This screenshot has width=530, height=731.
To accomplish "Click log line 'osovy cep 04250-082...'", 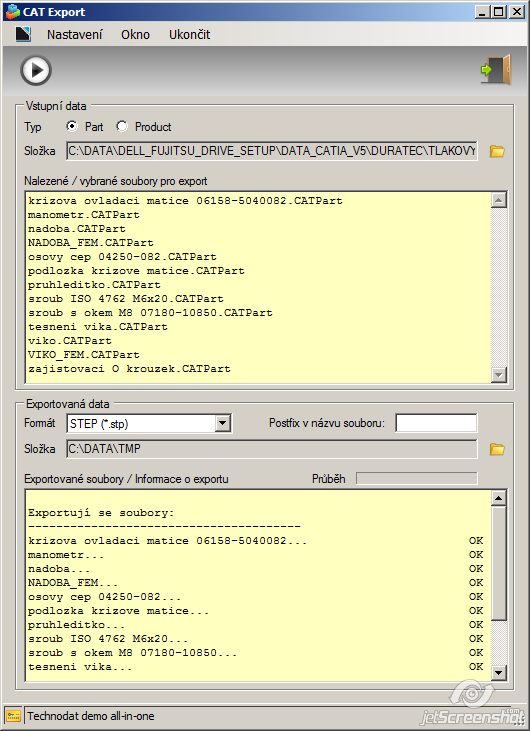I will tap(104, 597).
